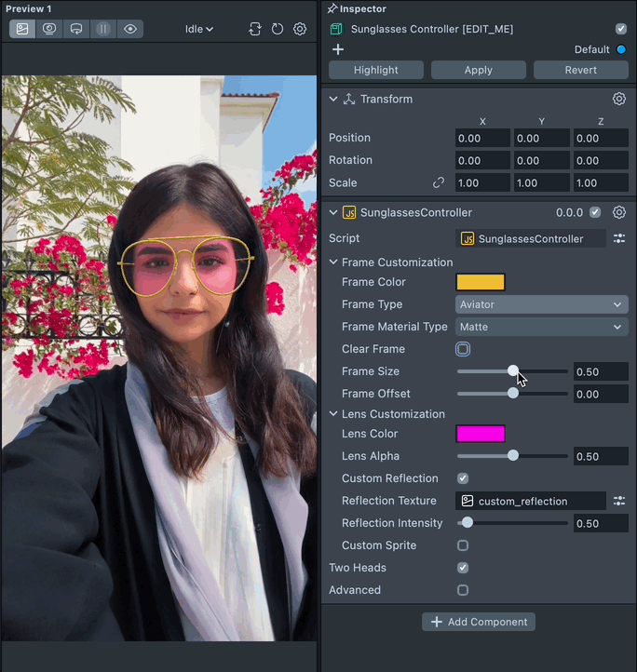Click the Scale link-proportions icon

tap(439, 182)
